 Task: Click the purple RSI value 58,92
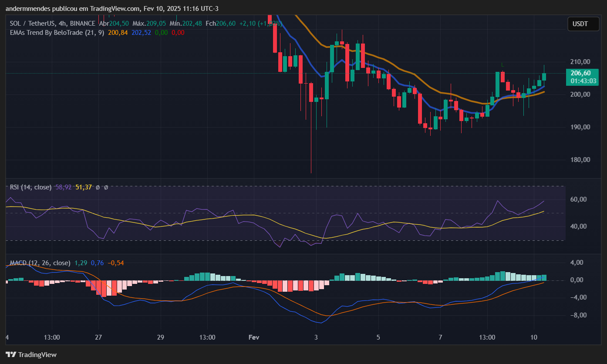(64, 187)
